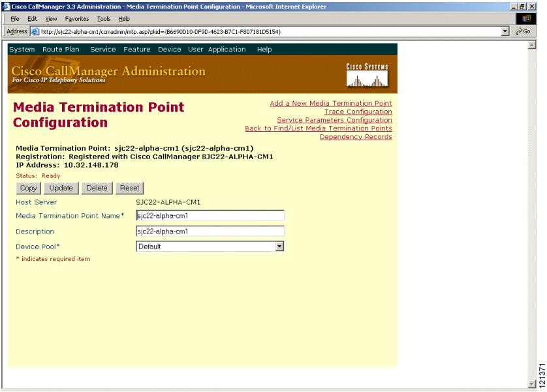This screenshot has height=392, width=547.
Task: Open the CallManager Help menu
Action: tap(264, 50)
